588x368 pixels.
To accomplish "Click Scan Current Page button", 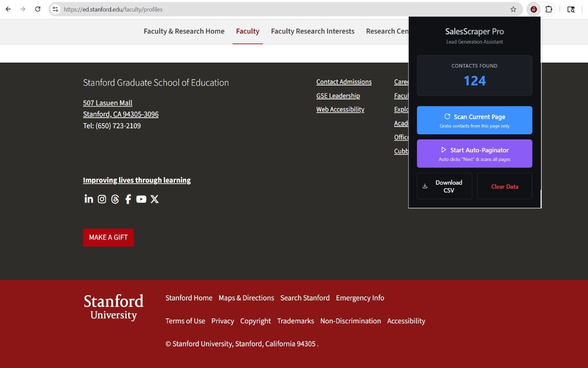I will coord(475,120).
